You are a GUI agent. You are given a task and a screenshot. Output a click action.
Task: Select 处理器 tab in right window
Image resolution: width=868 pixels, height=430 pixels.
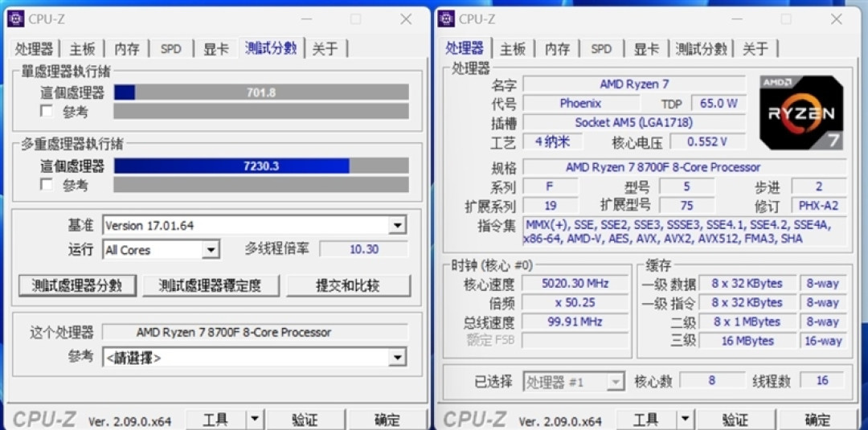pos(465,47)
